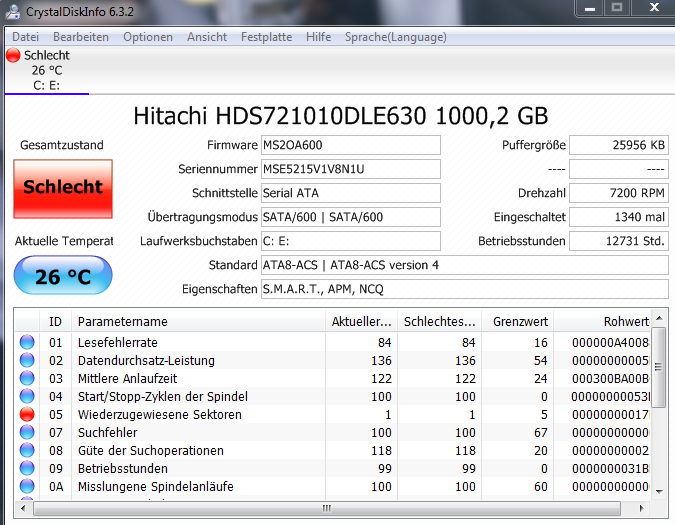Click the status dot for Start/Stopp-Zyklen der Spindel

(x=27, y=396)
